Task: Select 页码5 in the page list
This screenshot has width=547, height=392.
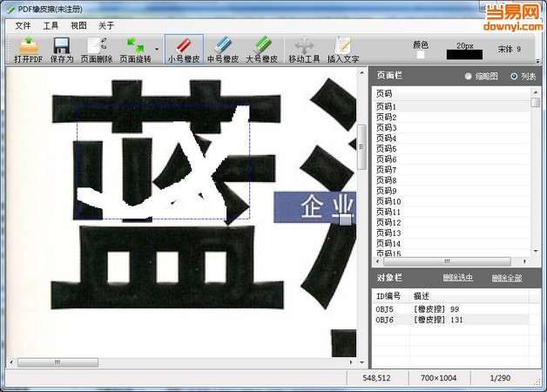Action: [x=452, y=149]
